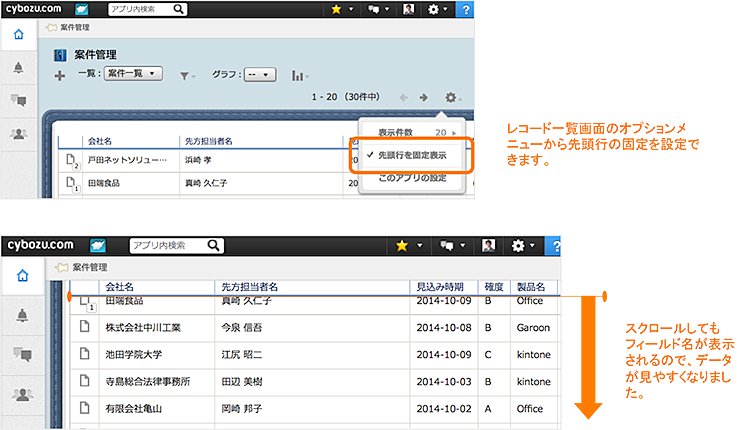The width and height of the screenshot is (745, 430).
Task: Click the bar chart icon next to グラフ
Action: 298,75
